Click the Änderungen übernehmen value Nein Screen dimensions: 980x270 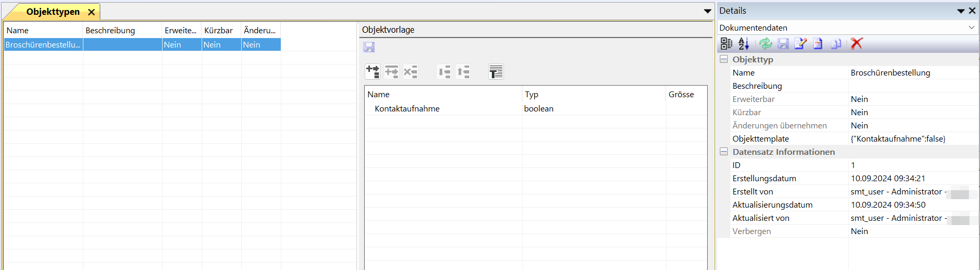(x=913, y=125)
